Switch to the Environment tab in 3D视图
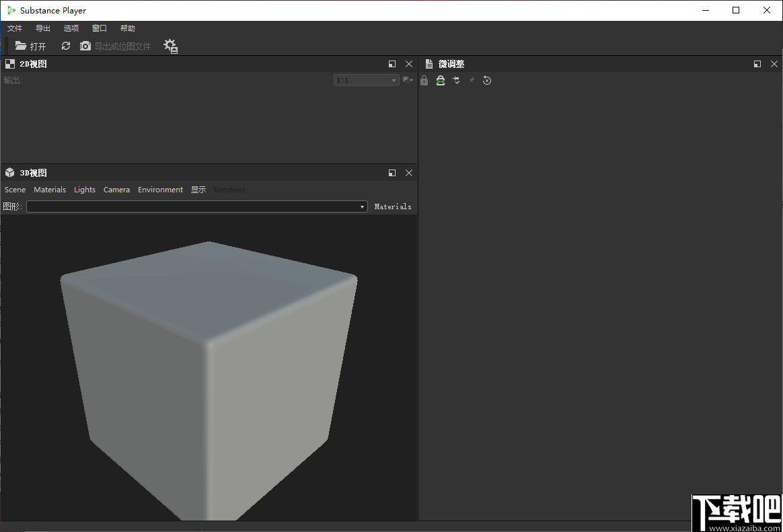 (160, 190)
